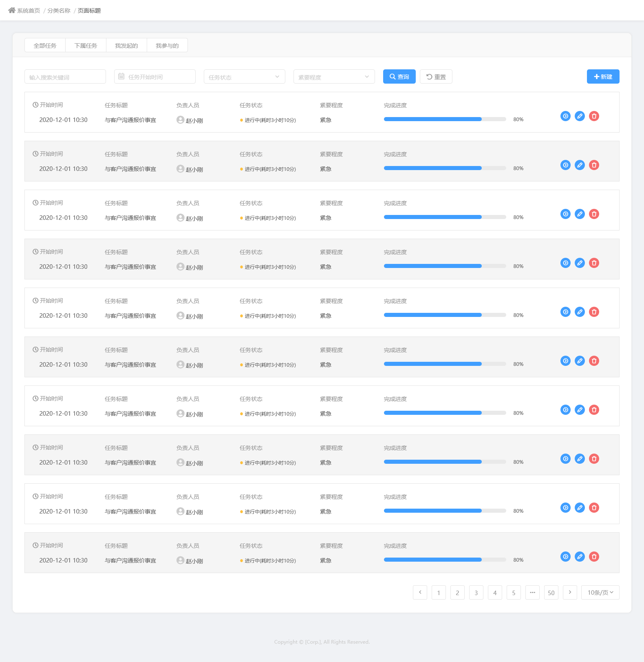Click the 查询 search button

[x=399, y=77]
